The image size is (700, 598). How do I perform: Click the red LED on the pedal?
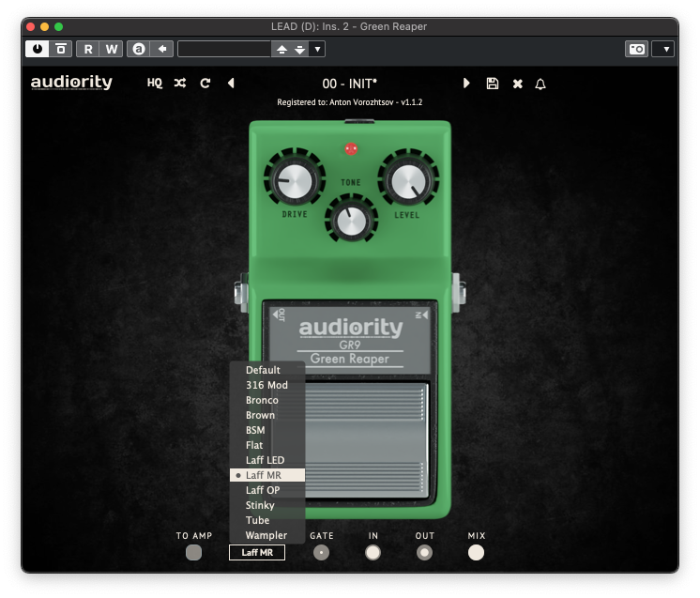(351, 148)
